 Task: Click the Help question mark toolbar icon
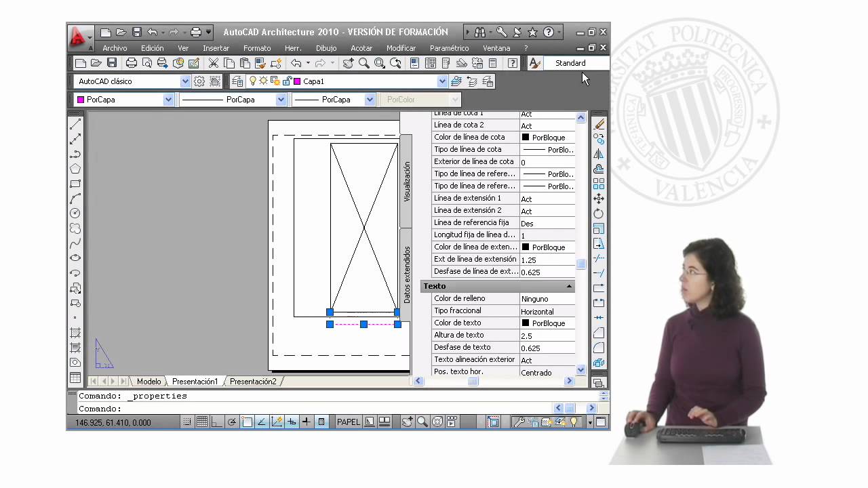[x=513, y=63]
